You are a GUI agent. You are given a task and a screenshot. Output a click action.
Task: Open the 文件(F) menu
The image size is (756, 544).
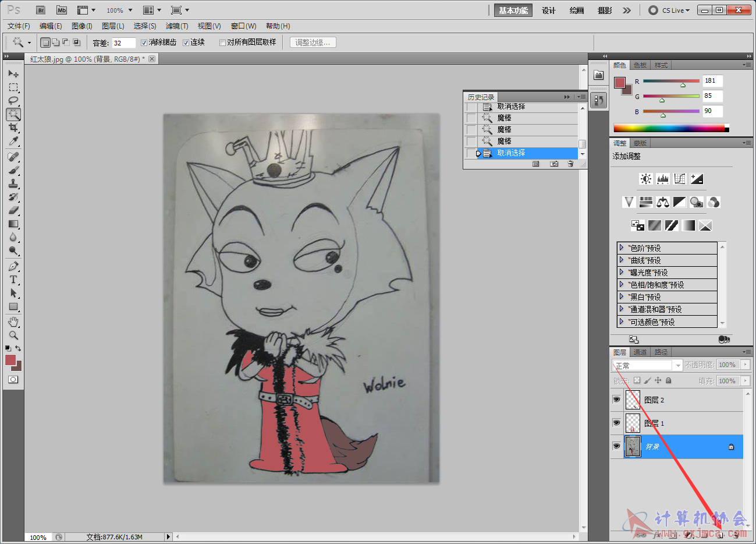coord(19,26)
